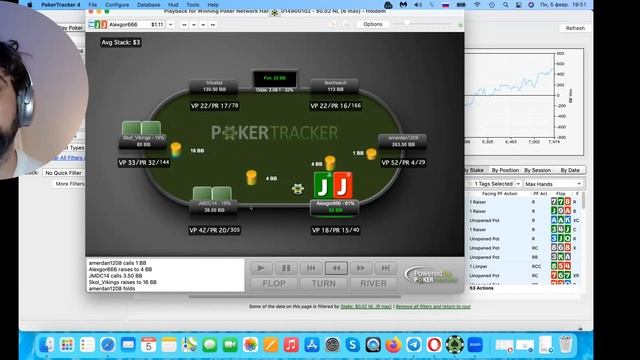Open the PokerTracker 4 menu

tap(61, 5)
